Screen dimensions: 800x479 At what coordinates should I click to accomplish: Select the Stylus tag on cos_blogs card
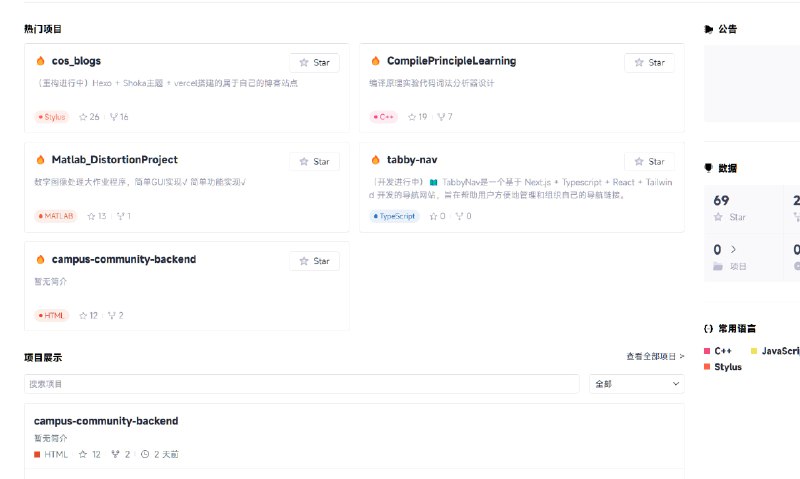pos(52,117)
